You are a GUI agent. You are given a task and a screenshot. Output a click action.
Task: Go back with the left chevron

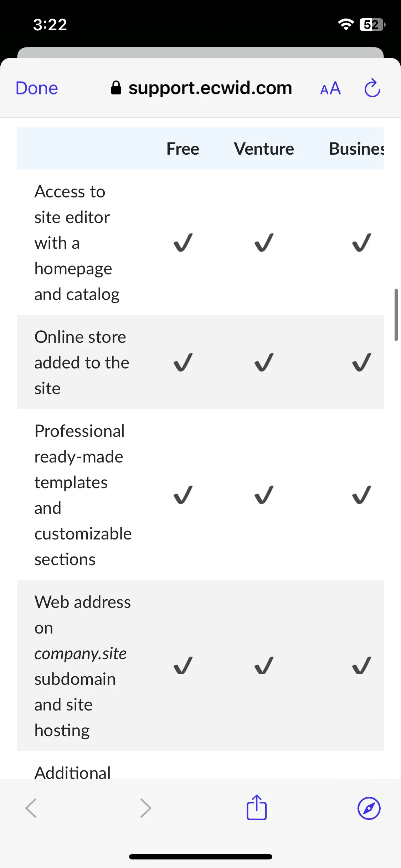tap(31, 808)
